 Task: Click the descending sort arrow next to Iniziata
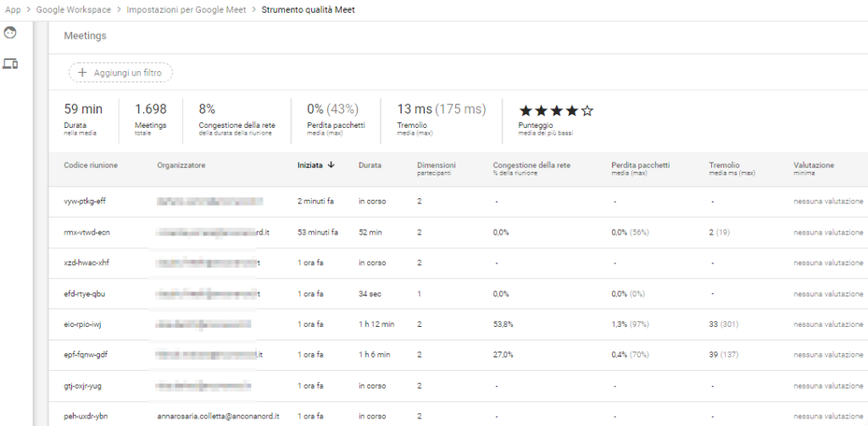click(331, 166)
